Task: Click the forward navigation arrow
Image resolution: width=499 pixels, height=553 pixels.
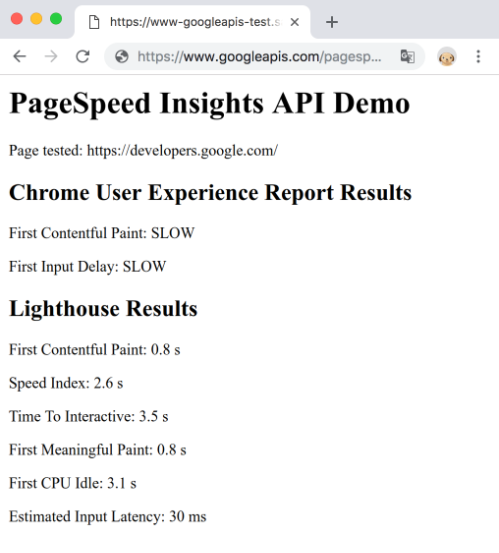Action: tap(51, 56)
